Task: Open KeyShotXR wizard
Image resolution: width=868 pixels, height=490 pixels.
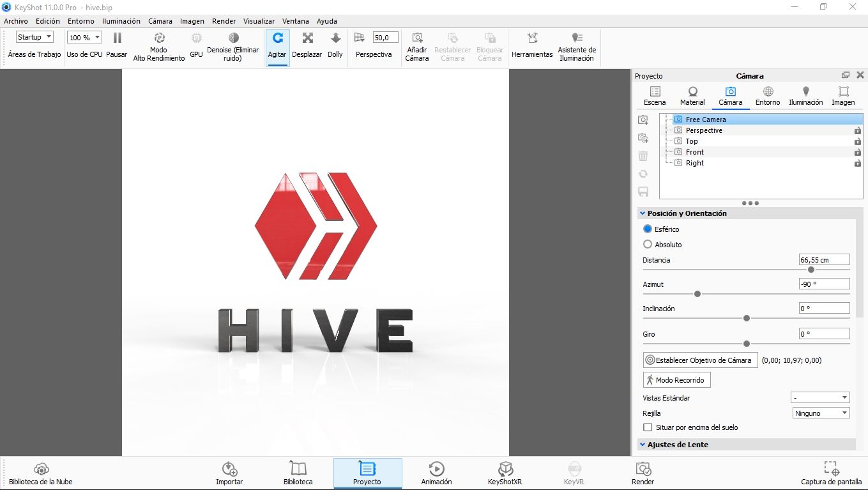Action: pyautogui.click(x=505, y=473)
